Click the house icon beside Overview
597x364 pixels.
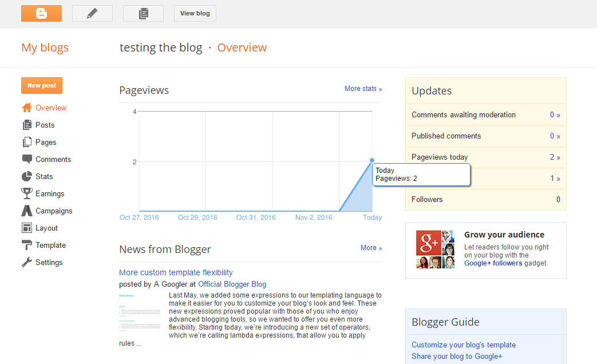(x=27, y=108)
